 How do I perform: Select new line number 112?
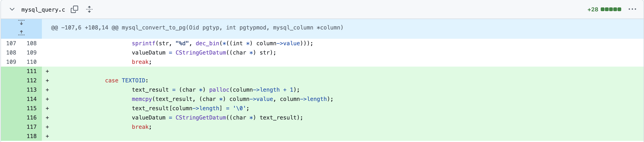[31, 81]
